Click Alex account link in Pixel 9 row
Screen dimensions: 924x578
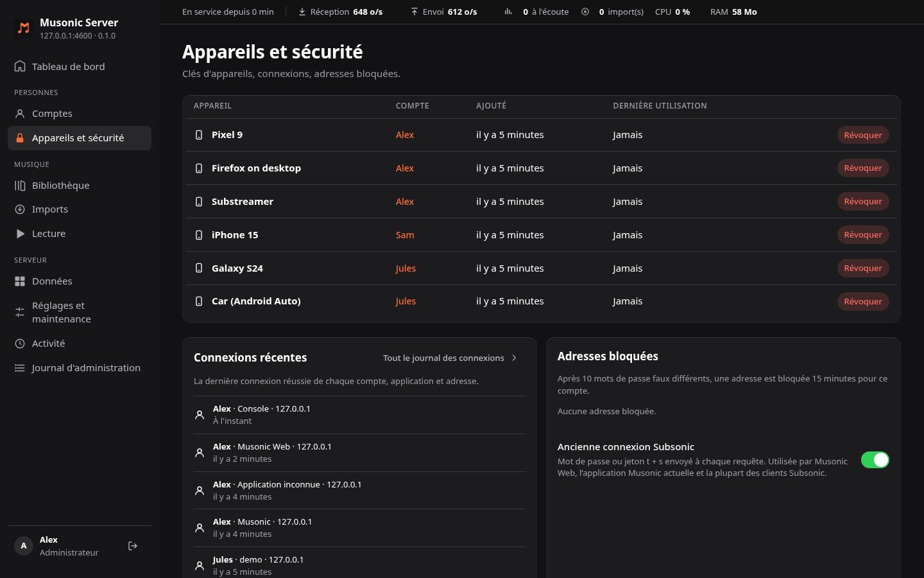click(405, 135)
